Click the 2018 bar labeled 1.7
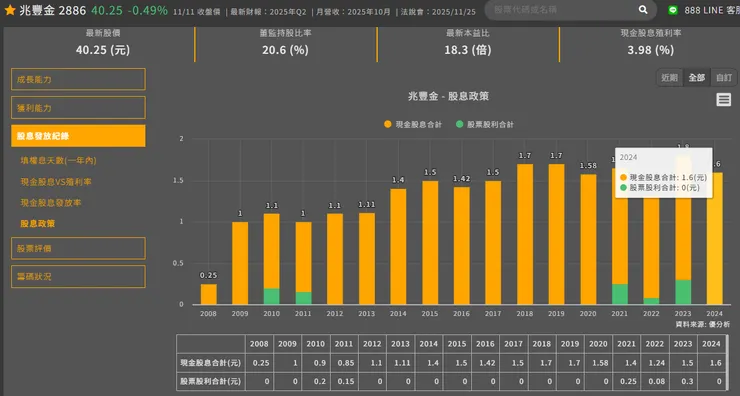Viewport: 740px width, 396px height. pyautogui.click(x=525, y=234)
